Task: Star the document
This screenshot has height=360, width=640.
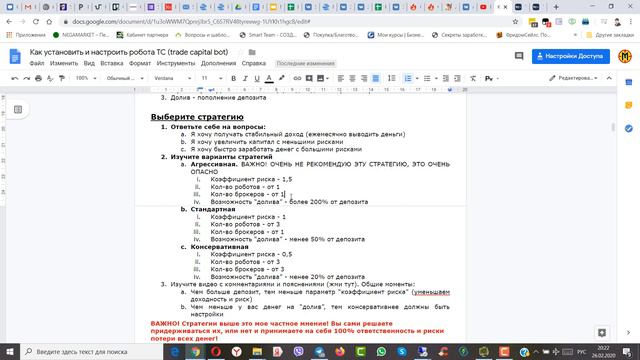Action: [x=240, y=52]
